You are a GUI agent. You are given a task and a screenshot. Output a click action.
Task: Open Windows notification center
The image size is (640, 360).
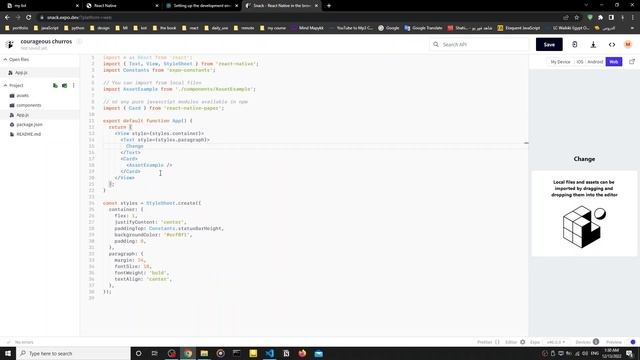coord(630,353)
